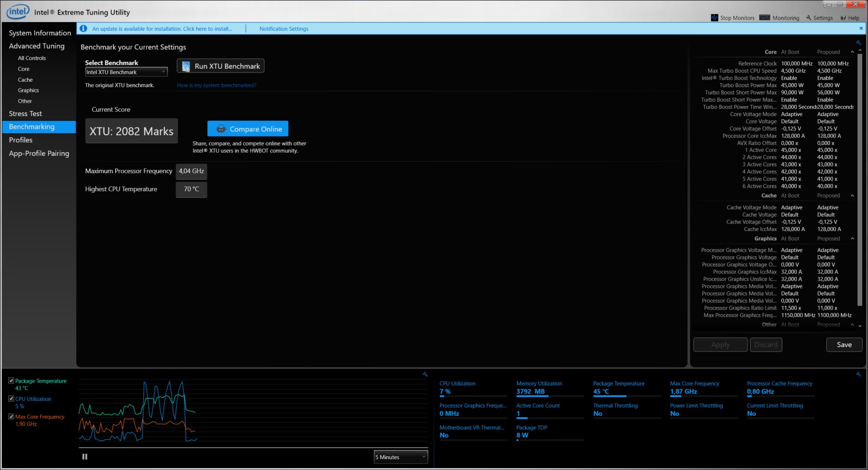The width and height of the screenshot is (868, 470).
Task: Click Active Core Count value
Action: pyautogui.click(x=518, y=414)
